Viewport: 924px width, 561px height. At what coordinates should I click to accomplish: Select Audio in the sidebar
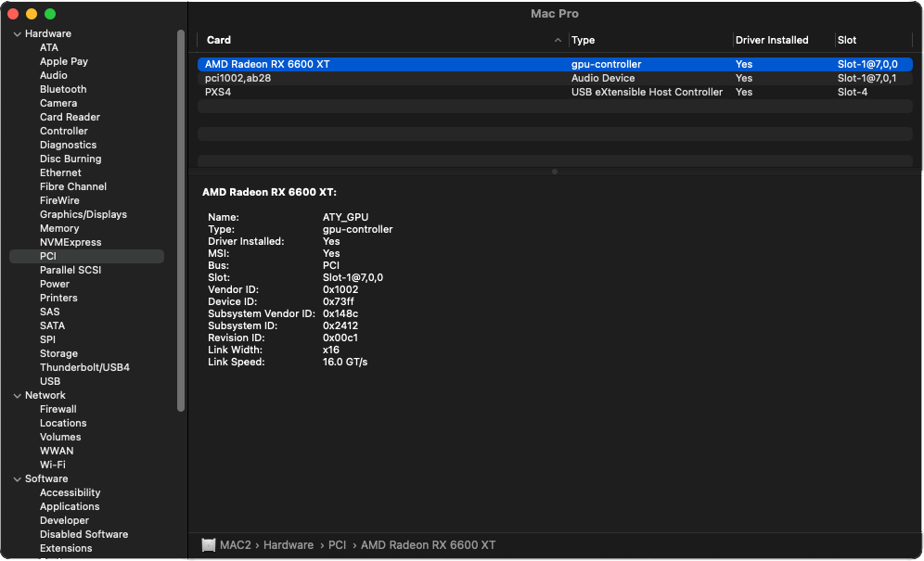[x=54, y=75]
